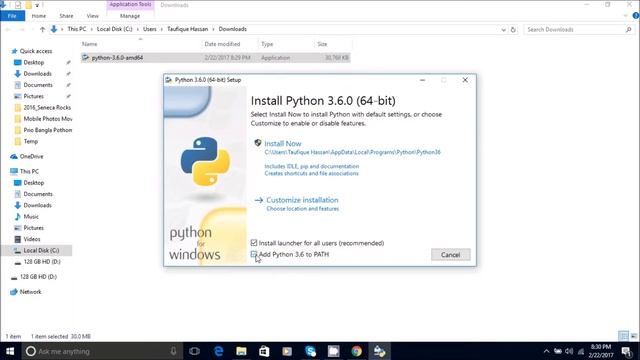Select This PC in navigation pane
Screen dimensions: 640x360
(x=29, y=171)
